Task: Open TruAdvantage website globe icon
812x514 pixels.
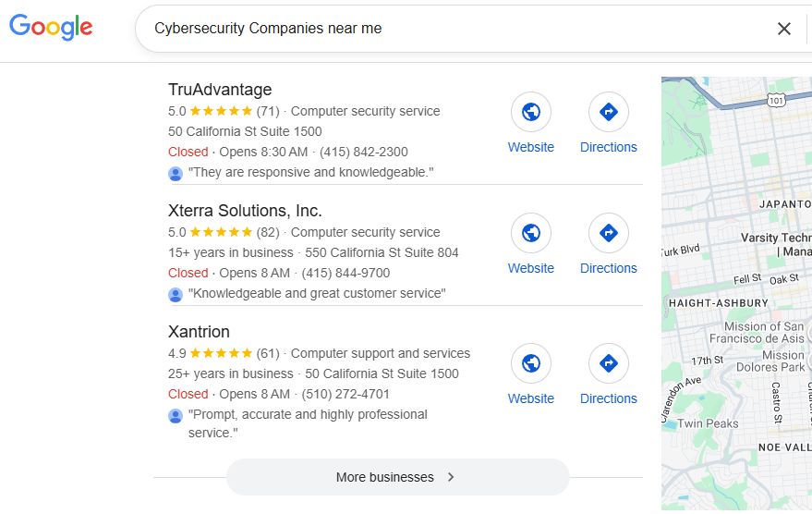Action: tap(531, 112)
